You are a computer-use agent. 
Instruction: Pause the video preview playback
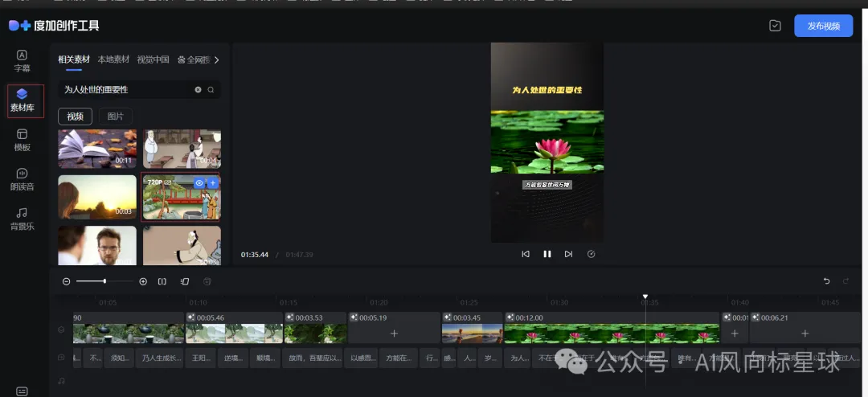click(547, 254)
